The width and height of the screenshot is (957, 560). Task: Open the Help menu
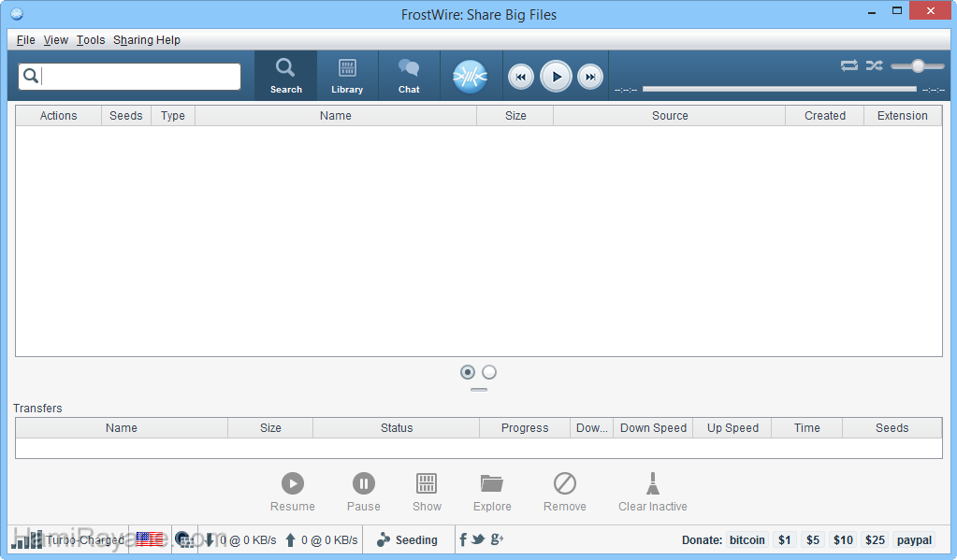pos(167,40)
